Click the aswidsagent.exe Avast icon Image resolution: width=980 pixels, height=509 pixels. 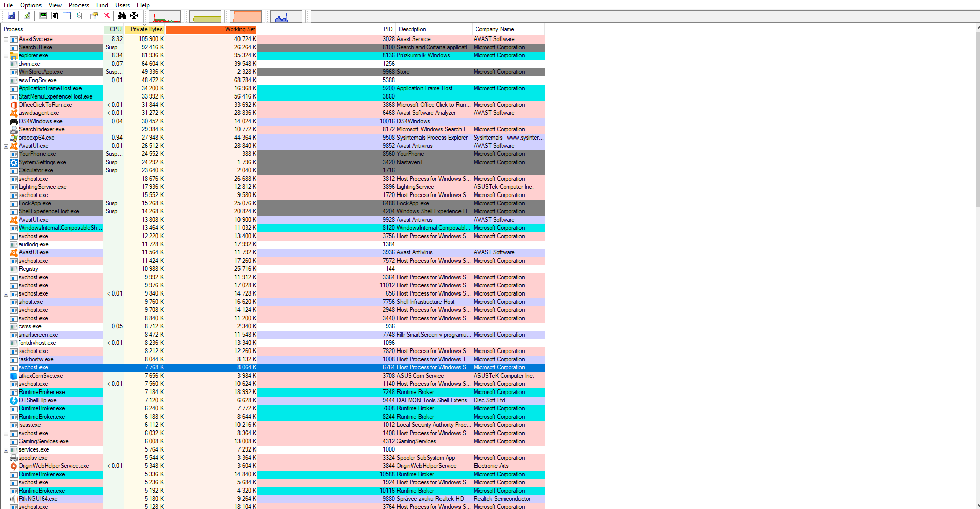click(x=14, y=113)
